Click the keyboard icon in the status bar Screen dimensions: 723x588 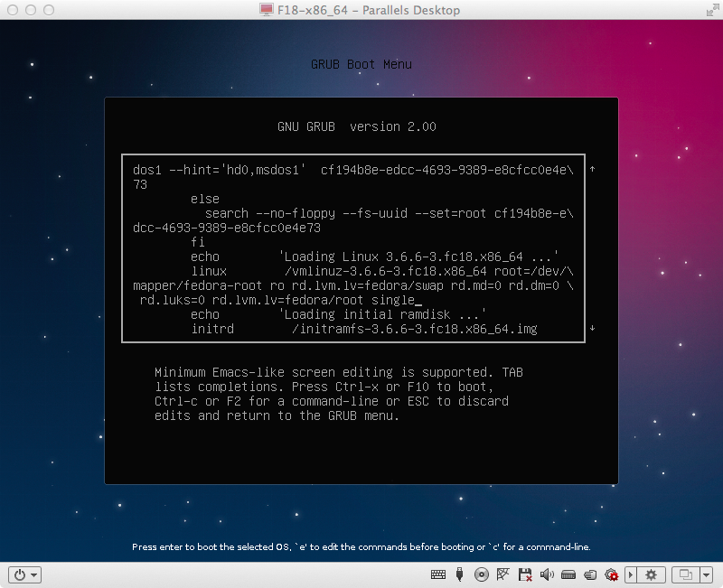(438, 574)
